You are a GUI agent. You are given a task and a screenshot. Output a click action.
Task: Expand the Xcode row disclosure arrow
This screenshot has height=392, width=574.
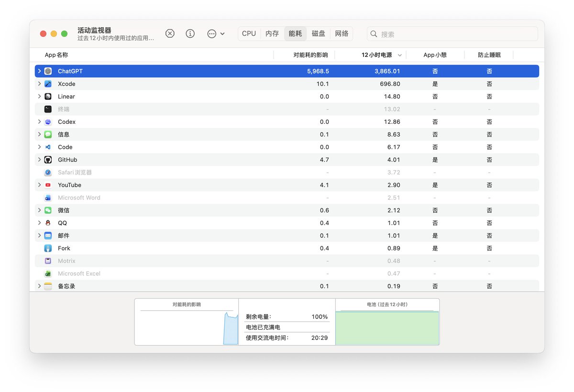(x=39, y=84)
